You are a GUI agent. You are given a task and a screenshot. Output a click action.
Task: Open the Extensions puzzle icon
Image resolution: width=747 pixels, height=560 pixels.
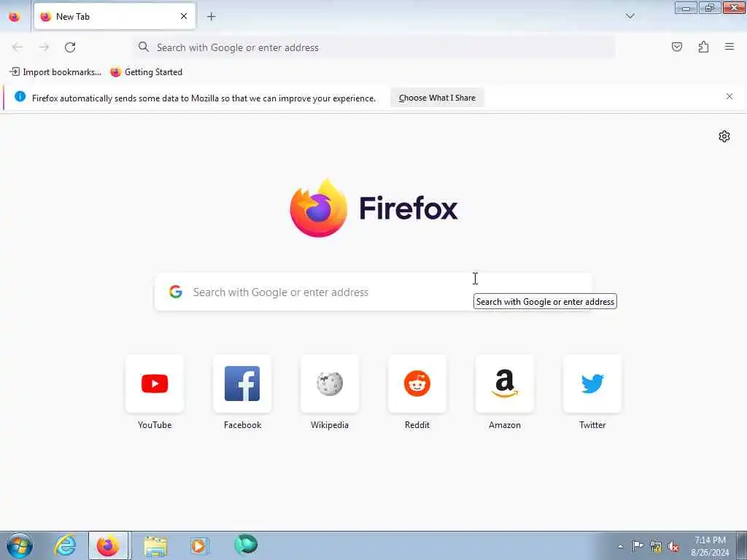coord(703,47)
